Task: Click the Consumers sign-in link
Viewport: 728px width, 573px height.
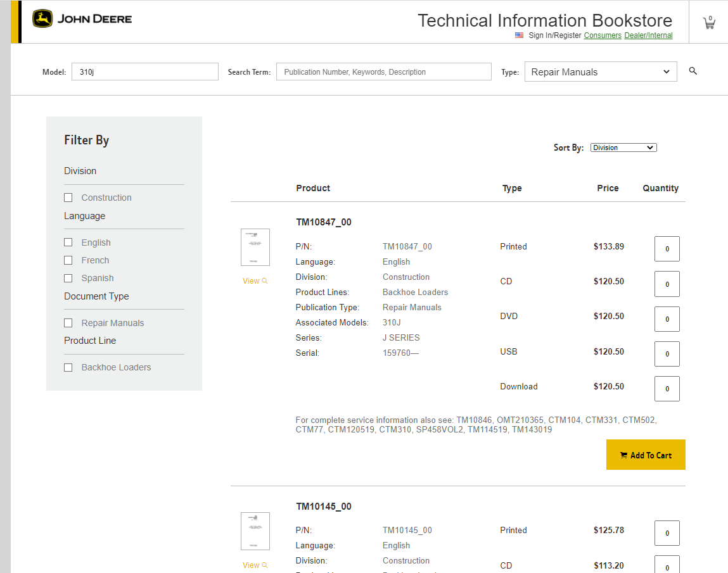Action: pyautogui.click(x=603, y=35)
